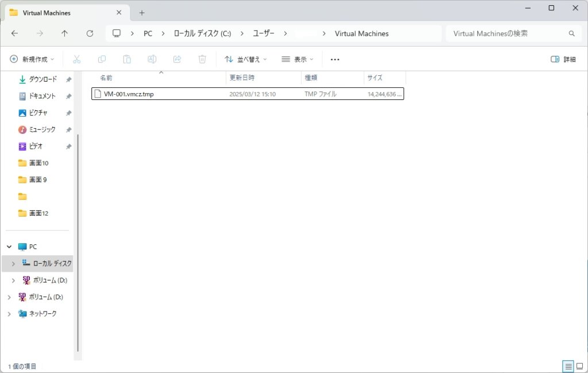Open the three-dot more options menu

(x=335, y=59)
